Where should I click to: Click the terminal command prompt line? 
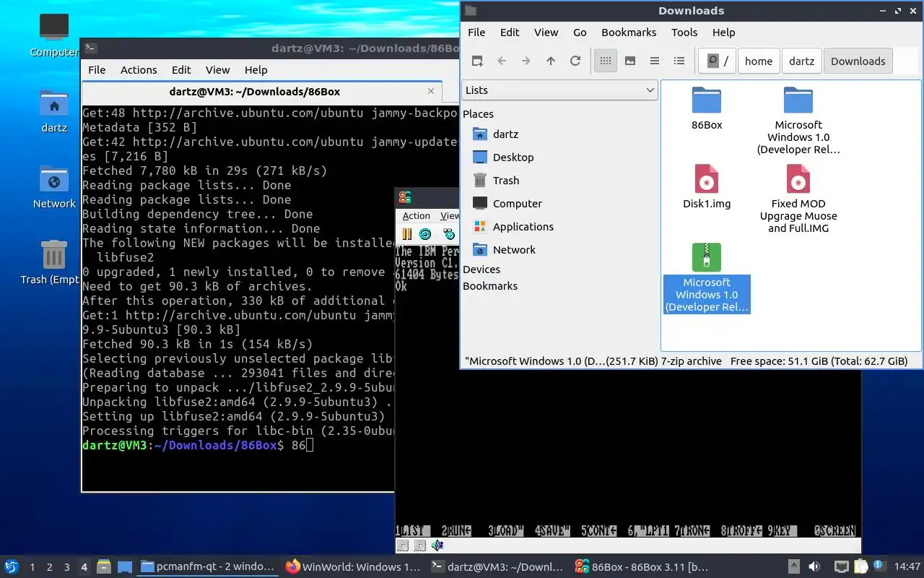pos(198,445)
